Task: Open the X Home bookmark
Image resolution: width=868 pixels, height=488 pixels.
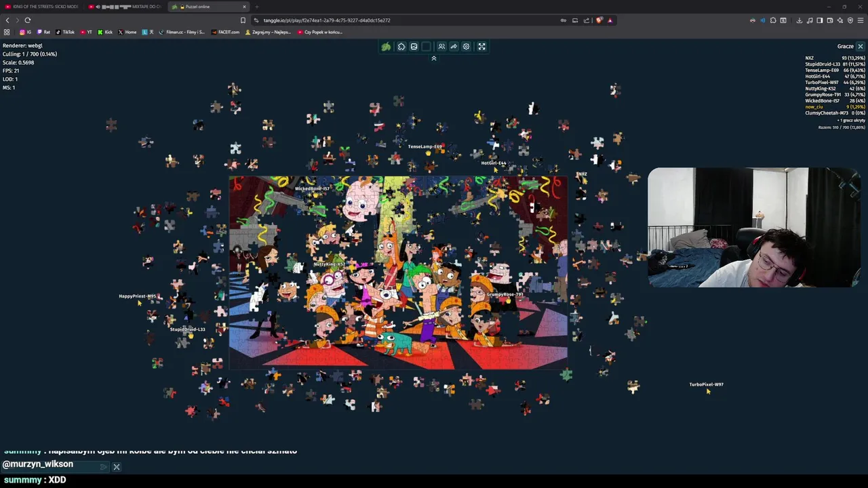Action: (x=127, y=32)
